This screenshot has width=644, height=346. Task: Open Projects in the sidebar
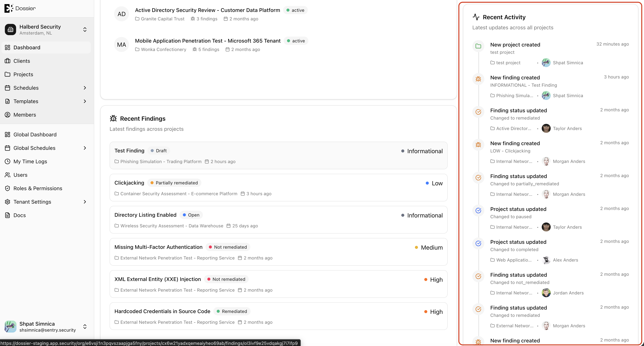46,74
